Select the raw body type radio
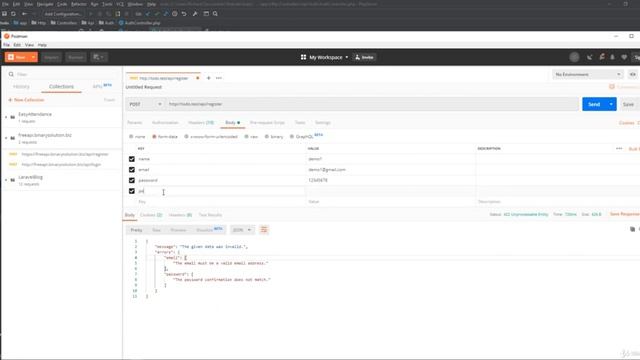Screen dimensions: 640x360 click(247, 137)
